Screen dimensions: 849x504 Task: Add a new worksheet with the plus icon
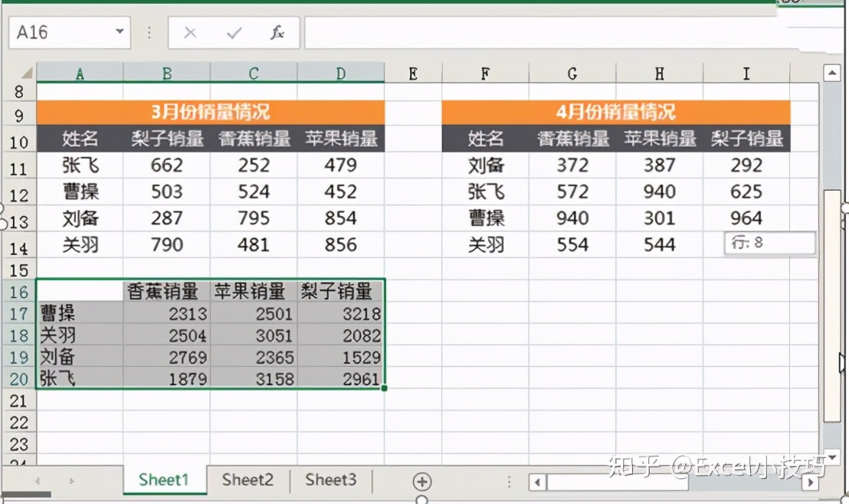(x=421, y=480)
